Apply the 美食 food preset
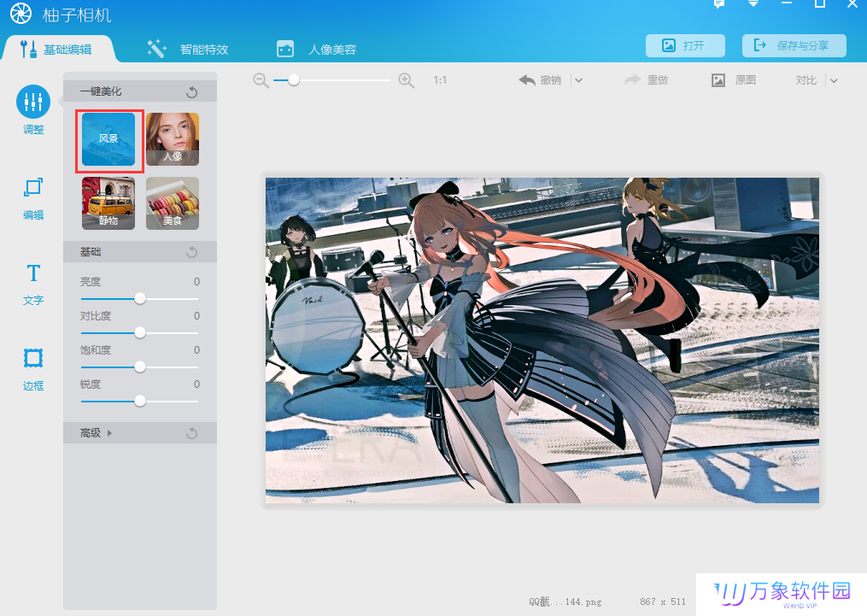Viewport: 867px width, 616px height. click(x=173, y=203)
